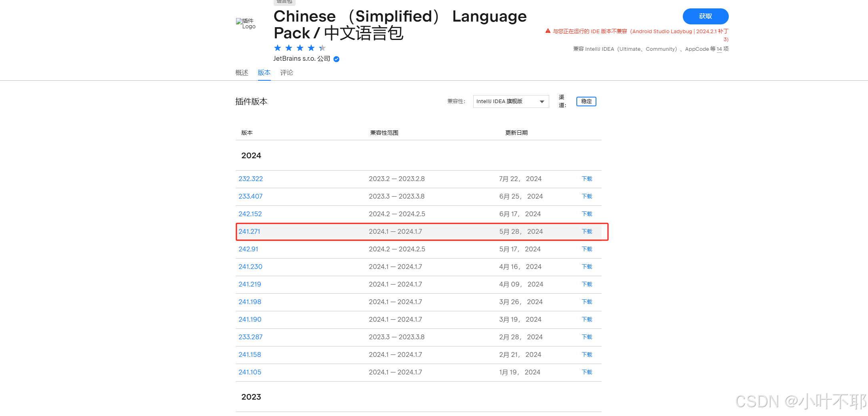This screenshot has height=416, width=868.
Task: Click the 5月 28, 2024 date cell
Action: (x=521, y=232)
